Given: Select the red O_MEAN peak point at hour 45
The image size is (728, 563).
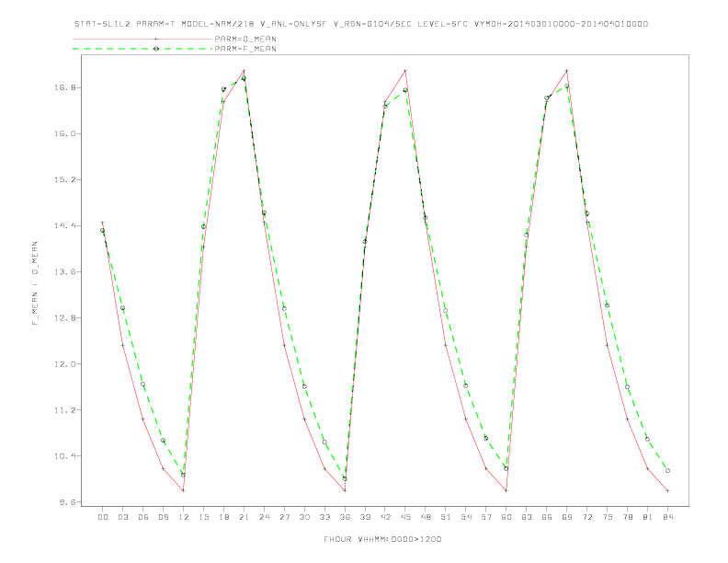Looking at the screenshot, I should tap(405, 71).
